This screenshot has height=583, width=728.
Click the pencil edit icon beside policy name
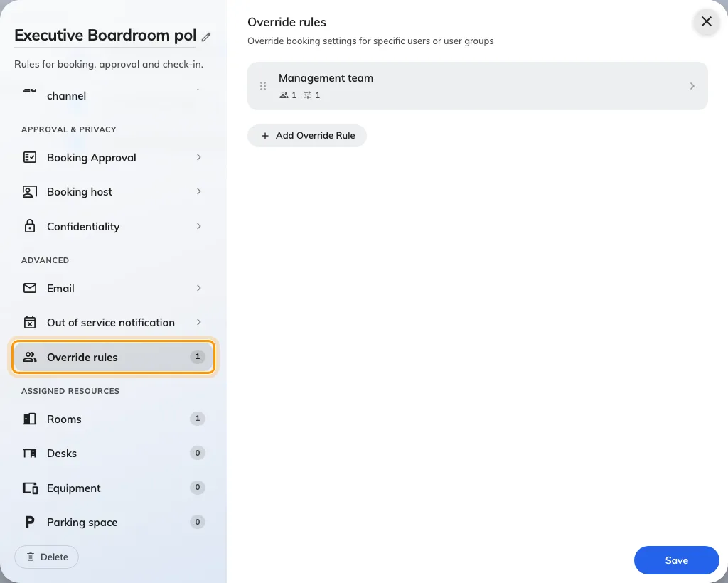pos(206,37)
